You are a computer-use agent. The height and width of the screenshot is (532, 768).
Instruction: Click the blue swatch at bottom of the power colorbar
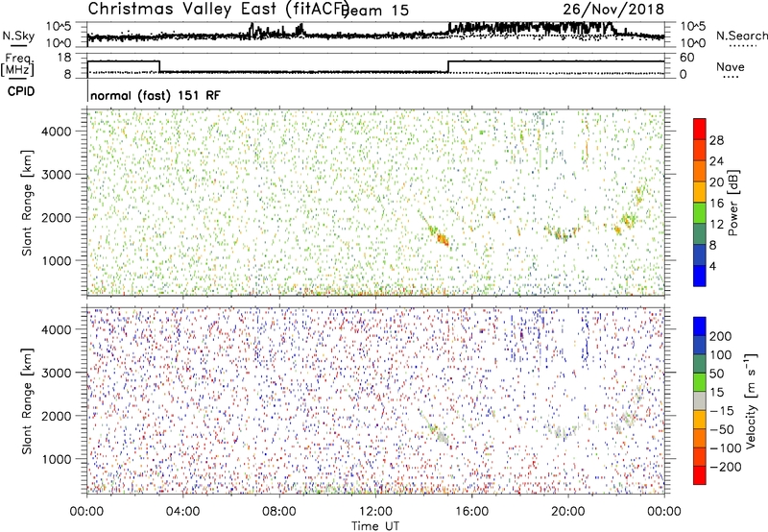[700, 276]
